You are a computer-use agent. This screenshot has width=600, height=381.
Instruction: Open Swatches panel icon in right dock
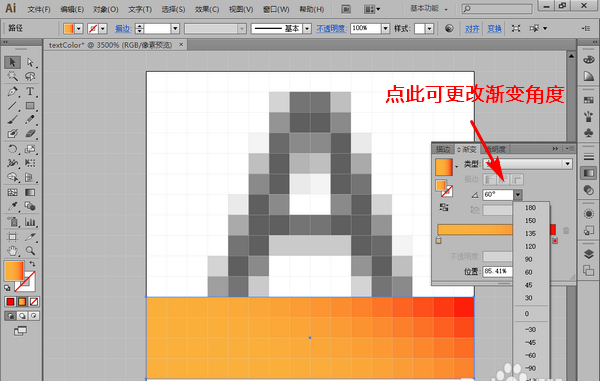pos(589,100)
